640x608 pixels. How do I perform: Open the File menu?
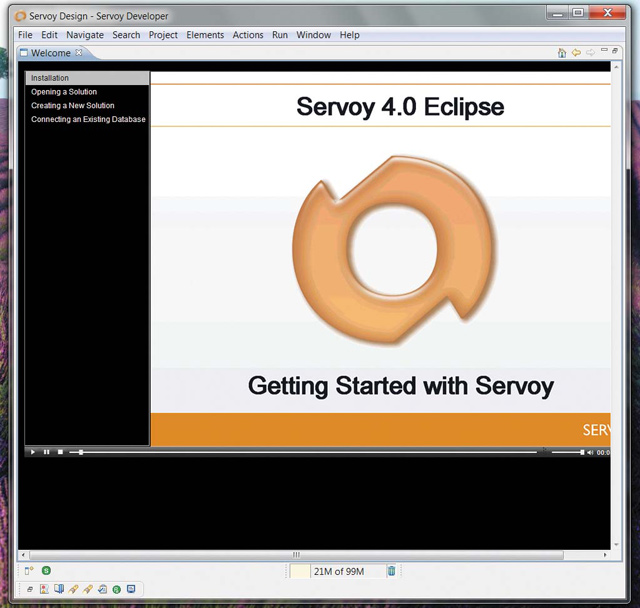tap(25, 35)
